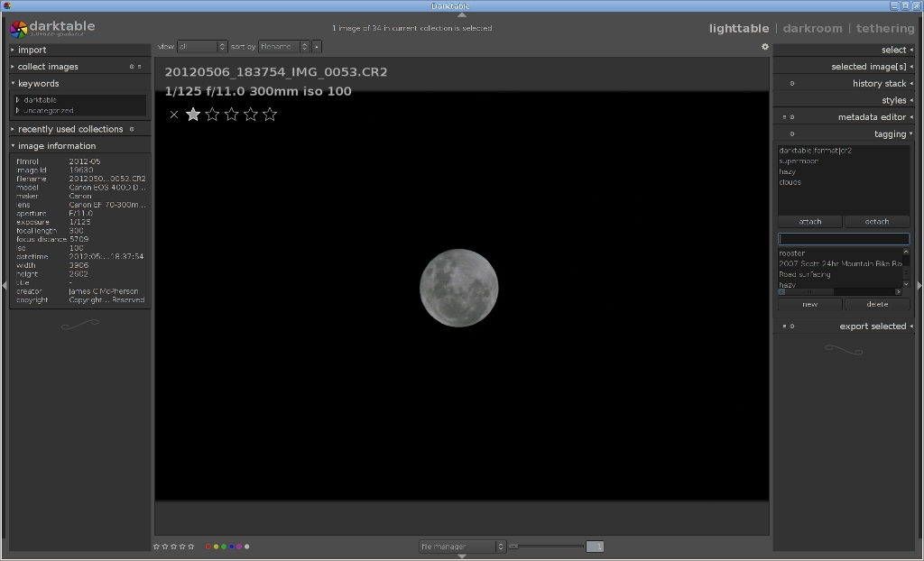924x561 pixels.
Task: Open export selected presets icon
Action: [x=784, y=326]
